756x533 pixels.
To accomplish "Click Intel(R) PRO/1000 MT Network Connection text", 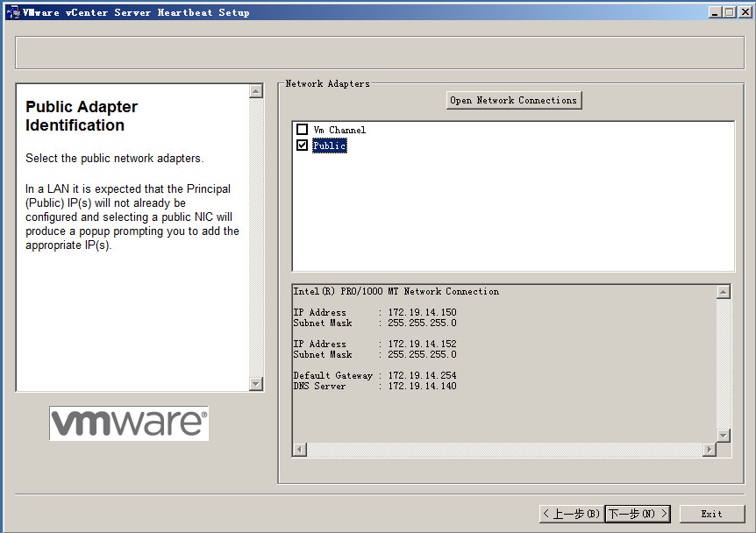I will click(x=396, y=291).
